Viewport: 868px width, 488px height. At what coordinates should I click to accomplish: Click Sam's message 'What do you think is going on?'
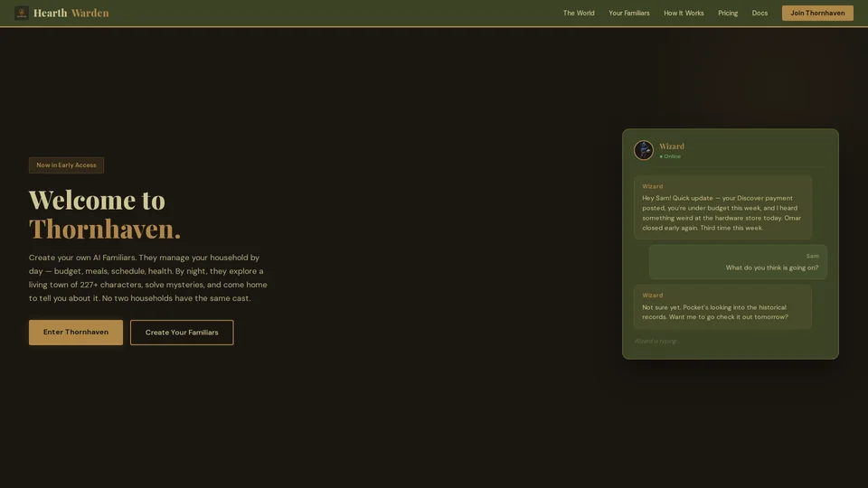[738, 262]
